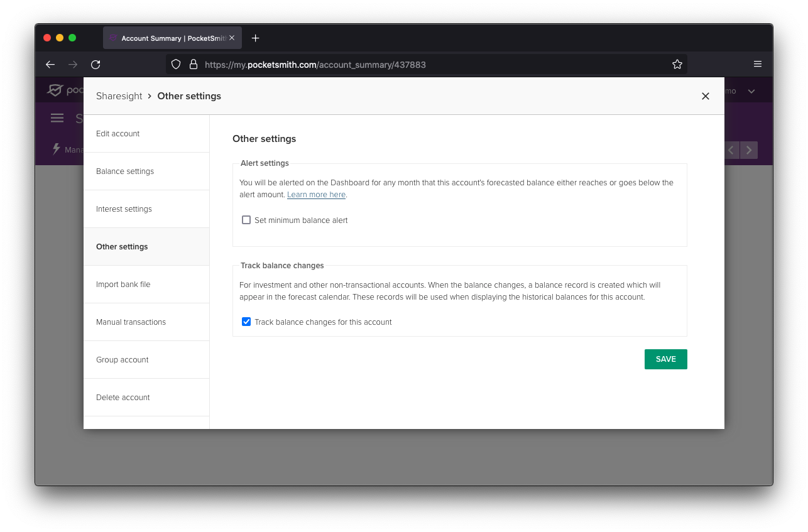Bookmark the page with the star icon

677,64
